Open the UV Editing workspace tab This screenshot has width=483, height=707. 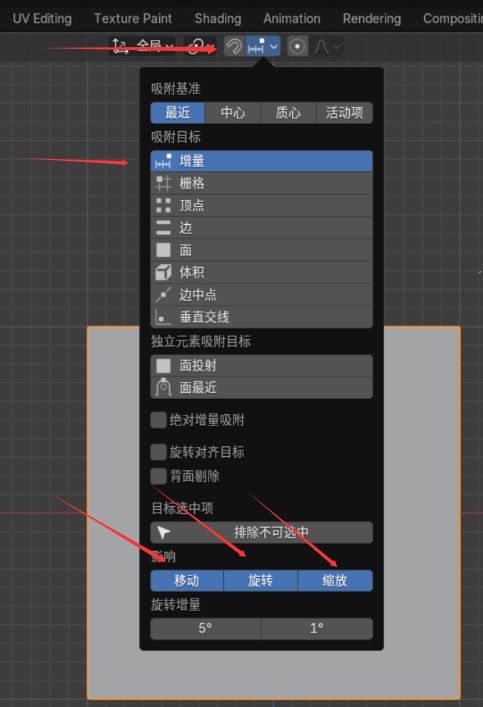pyautogui.click(x=42, y=18)
